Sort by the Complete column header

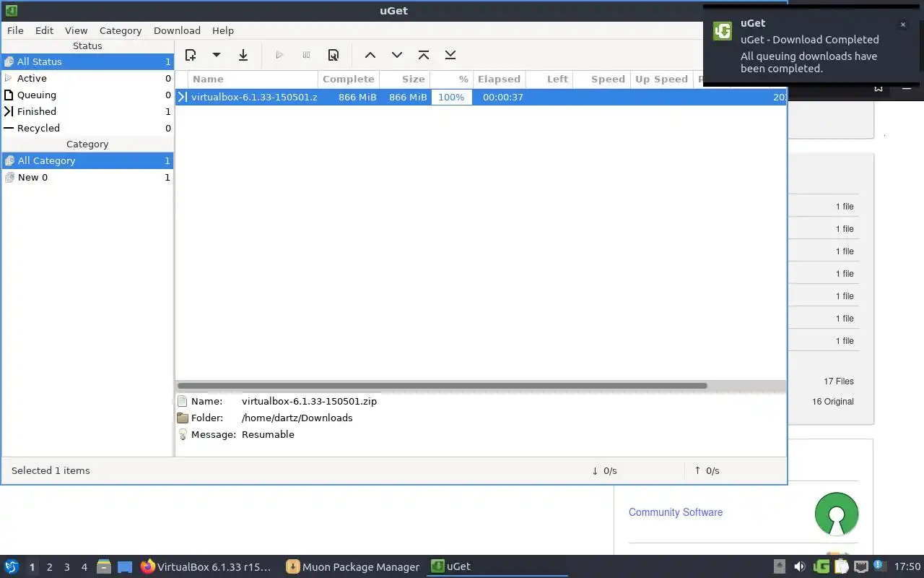pyautogui.click(x=349, y=79)
